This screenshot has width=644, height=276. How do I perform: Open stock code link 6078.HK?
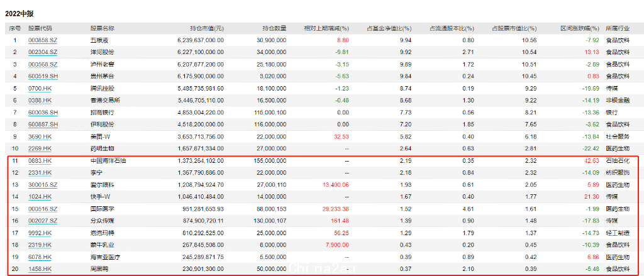pyautogui.click(x=40, y=257)
